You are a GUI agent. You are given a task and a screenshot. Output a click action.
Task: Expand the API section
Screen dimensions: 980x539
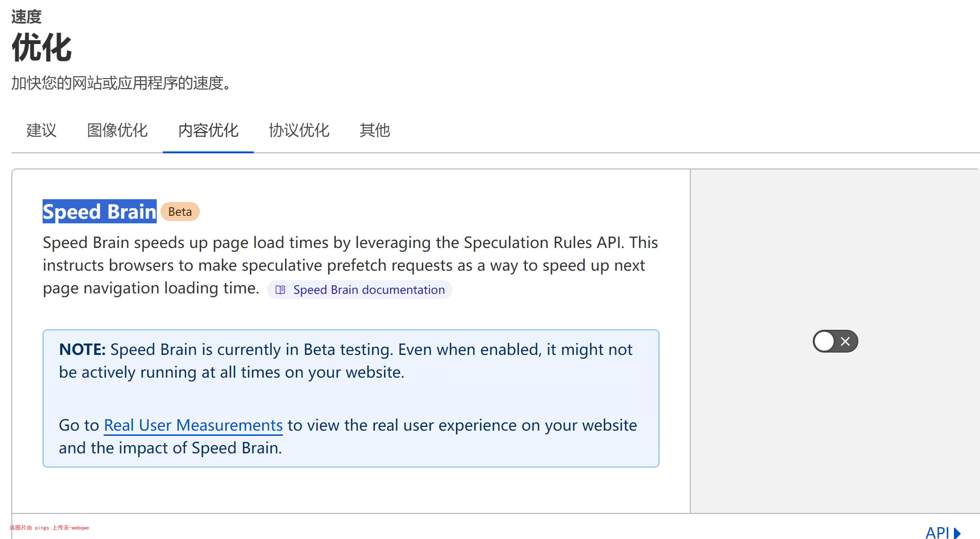tap(943, 533)
